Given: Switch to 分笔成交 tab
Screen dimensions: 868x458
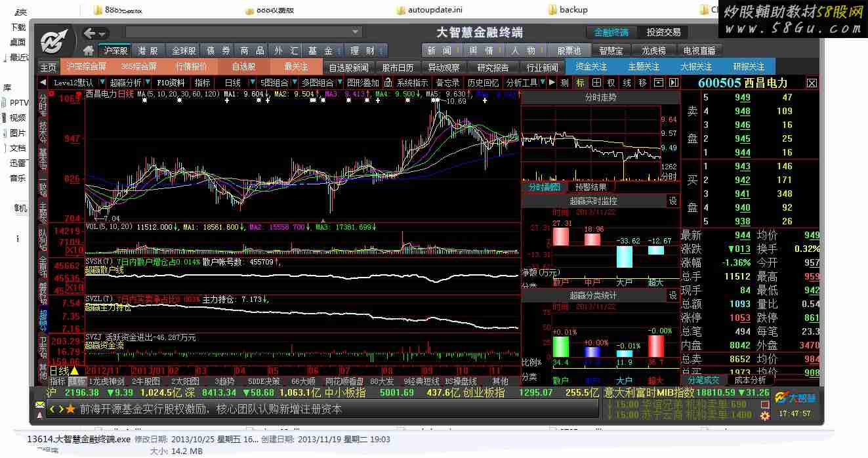Looking at the screenshot, I should [703, 380].
